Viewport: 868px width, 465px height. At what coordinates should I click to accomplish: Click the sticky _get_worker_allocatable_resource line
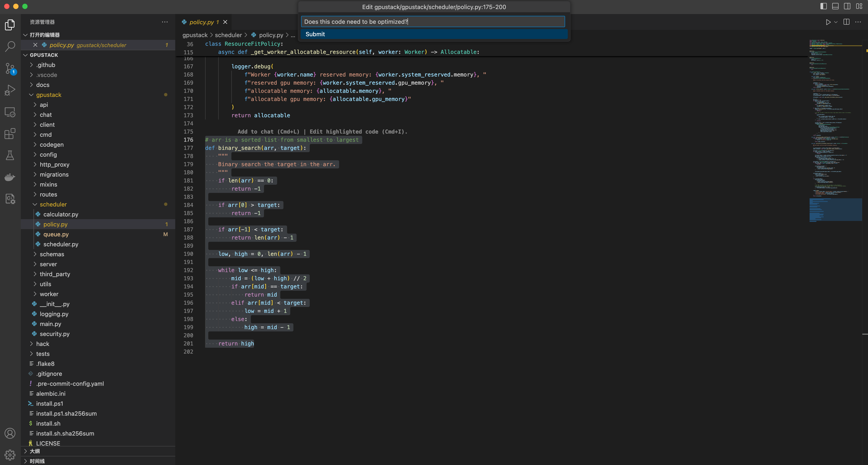(348, 52)
